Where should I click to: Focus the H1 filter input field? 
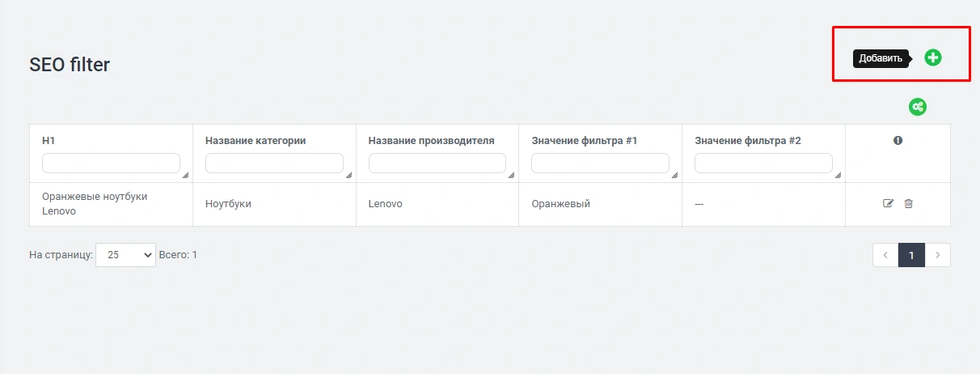(111, 164)
